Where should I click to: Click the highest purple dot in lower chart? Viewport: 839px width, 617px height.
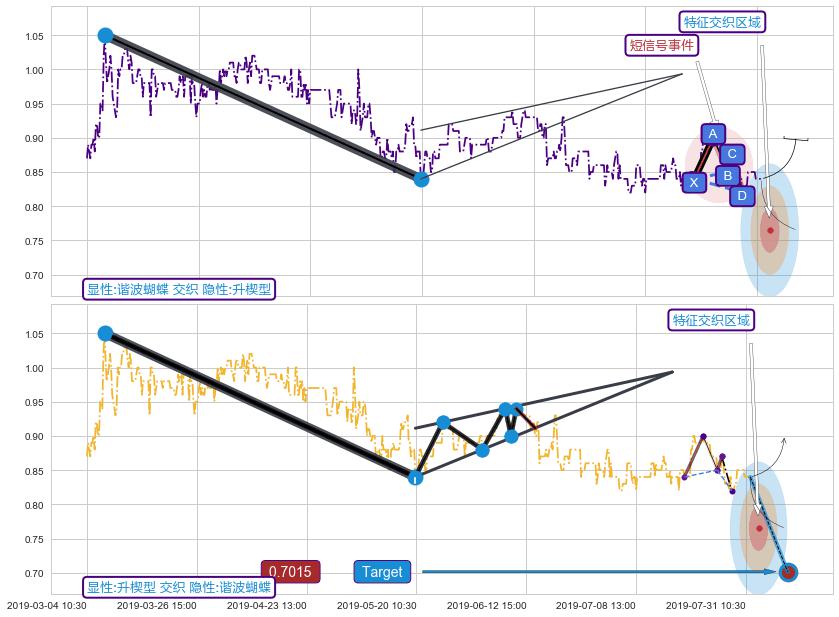click(703, 436)
